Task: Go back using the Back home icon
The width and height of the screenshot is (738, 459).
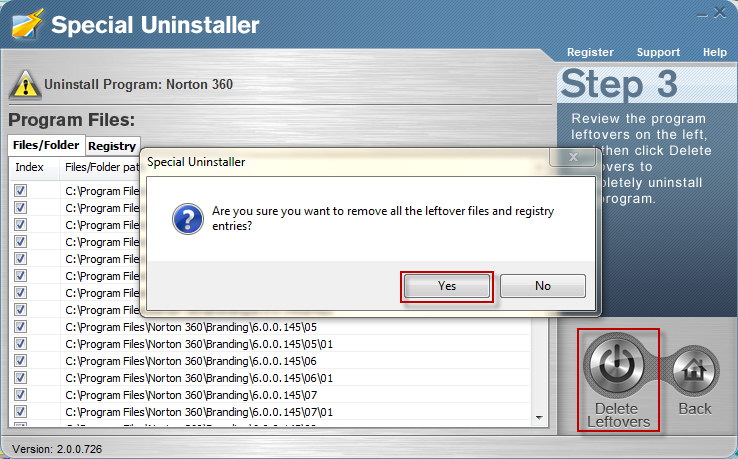Action: 694,371
